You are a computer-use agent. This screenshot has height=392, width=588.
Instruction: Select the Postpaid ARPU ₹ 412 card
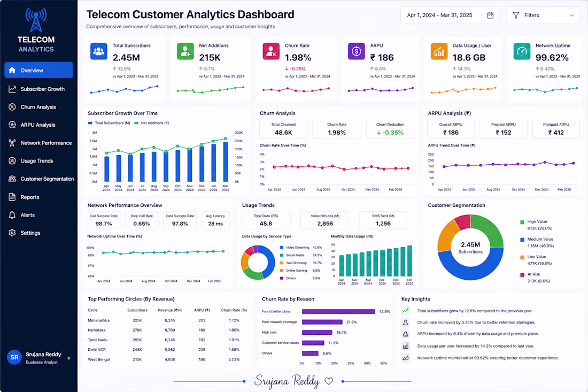coord(556,129)
